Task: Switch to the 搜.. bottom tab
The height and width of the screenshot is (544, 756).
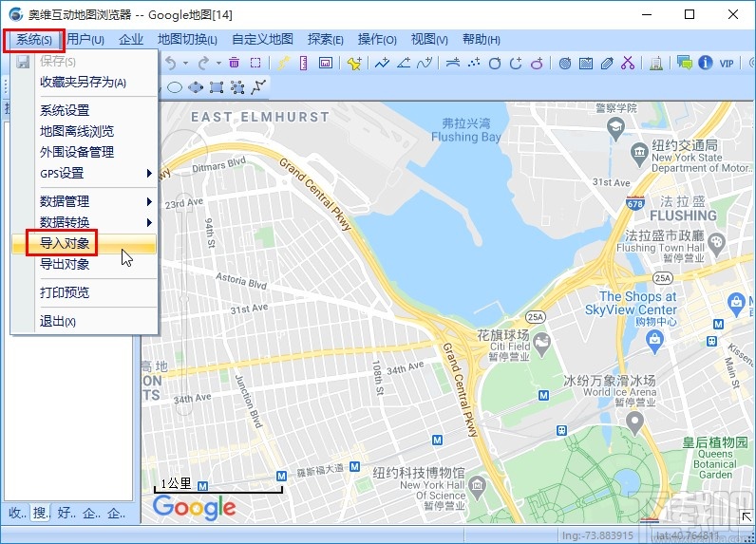Action: [x=42, y=513]
